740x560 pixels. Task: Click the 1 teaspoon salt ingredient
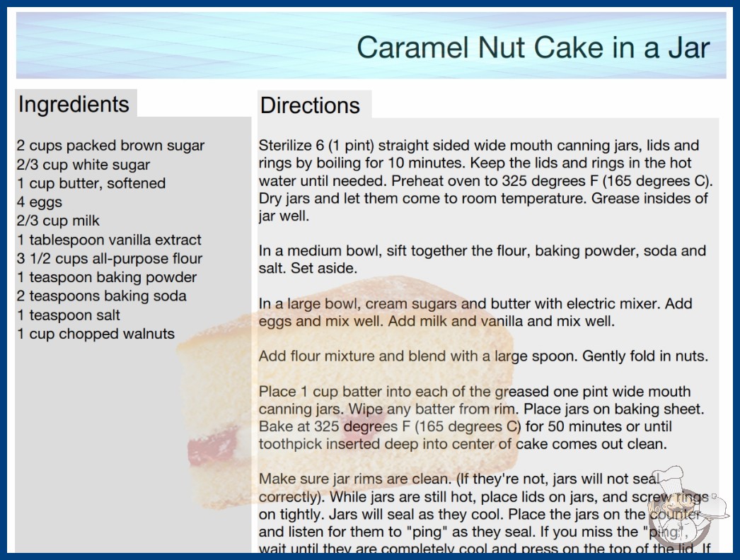69,315
